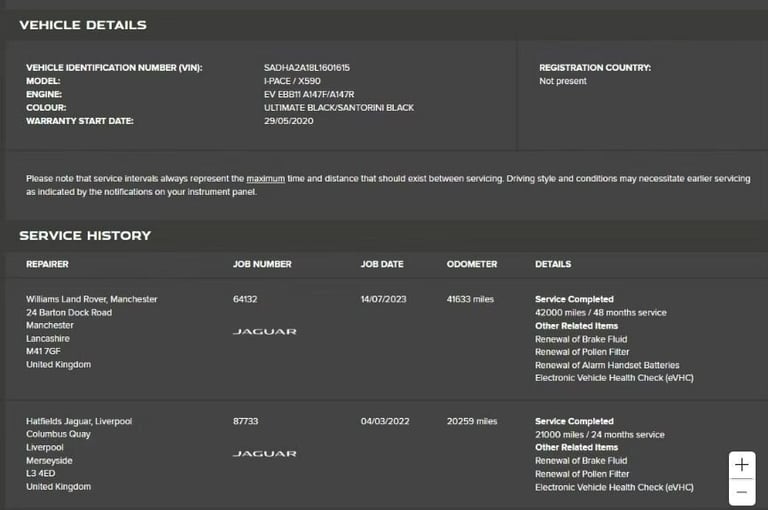Click the Details column header
Screen dimensions: 768x510
[x=553, y=264]
